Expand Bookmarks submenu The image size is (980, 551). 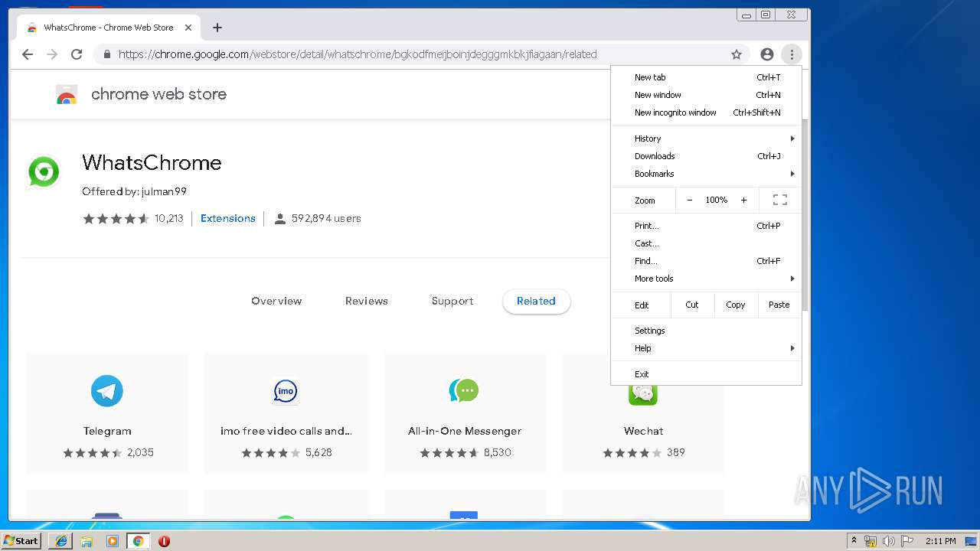point(706,174)
